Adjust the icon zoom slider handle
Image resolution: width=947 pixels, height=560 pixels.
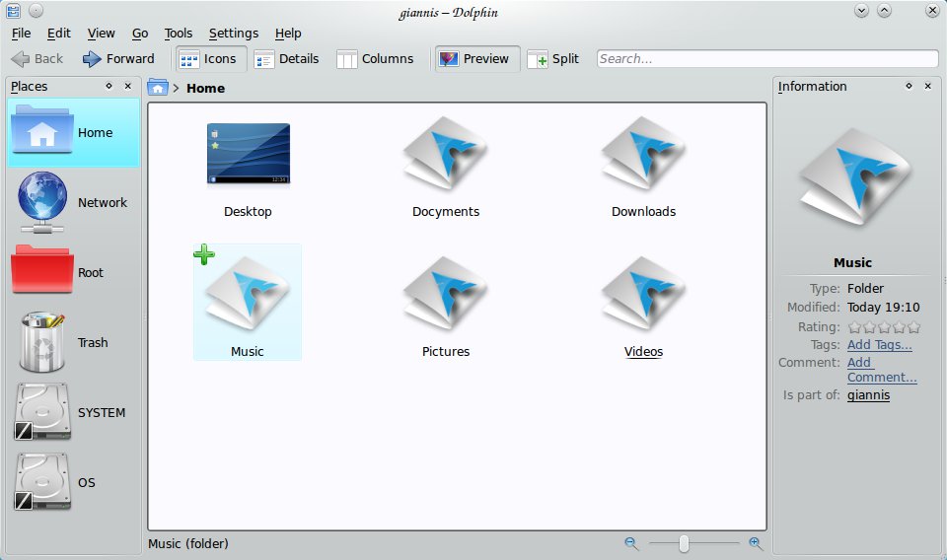pyautogui.click(x=684, y=543)
